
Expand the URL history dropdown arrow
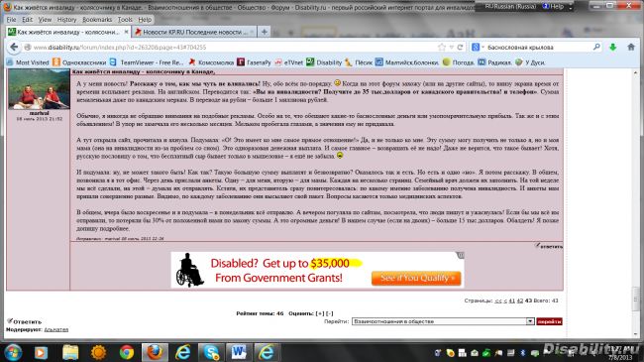click(451, 48)
